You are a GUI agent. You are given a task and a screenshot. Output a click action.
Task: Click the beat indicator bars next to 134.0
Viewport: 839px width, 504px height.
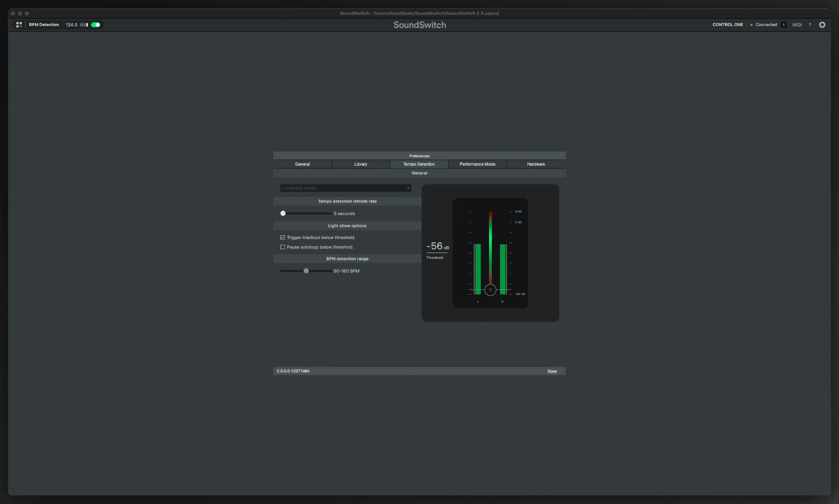[84, 25]
